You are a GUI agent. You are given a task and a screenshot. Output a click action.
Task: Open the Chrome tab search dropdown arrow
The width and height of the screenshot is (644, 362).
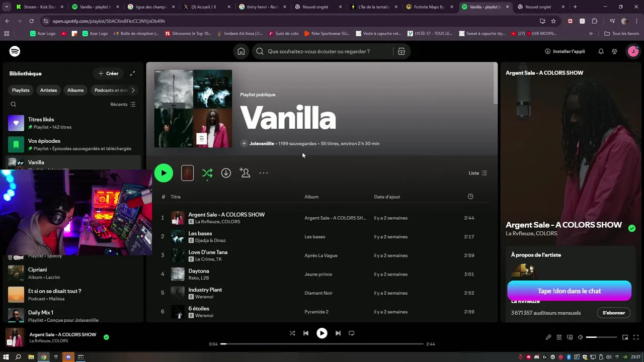point(7,7)
